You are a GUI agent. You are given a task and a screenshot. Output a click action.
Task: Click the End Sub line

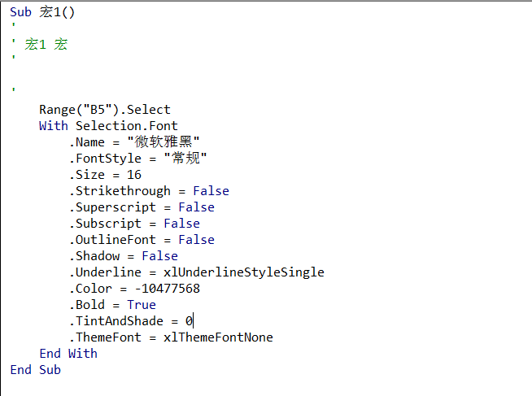click(x=35, y=370)
